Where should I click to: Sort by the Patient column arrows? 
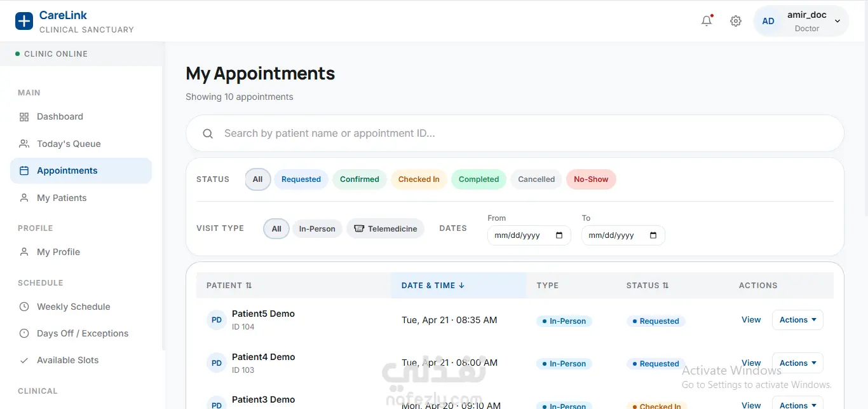tap(248, 286)
